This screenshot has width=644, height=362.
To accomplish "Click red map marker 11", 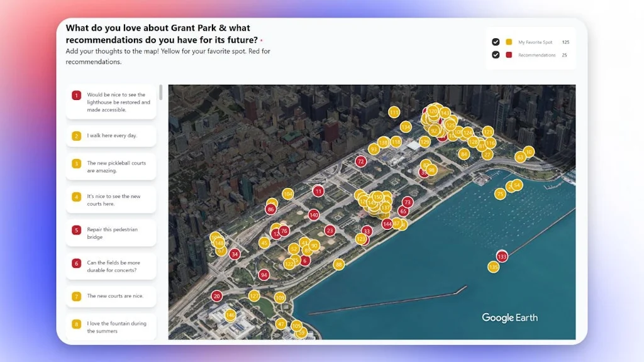I will (318, 191).
